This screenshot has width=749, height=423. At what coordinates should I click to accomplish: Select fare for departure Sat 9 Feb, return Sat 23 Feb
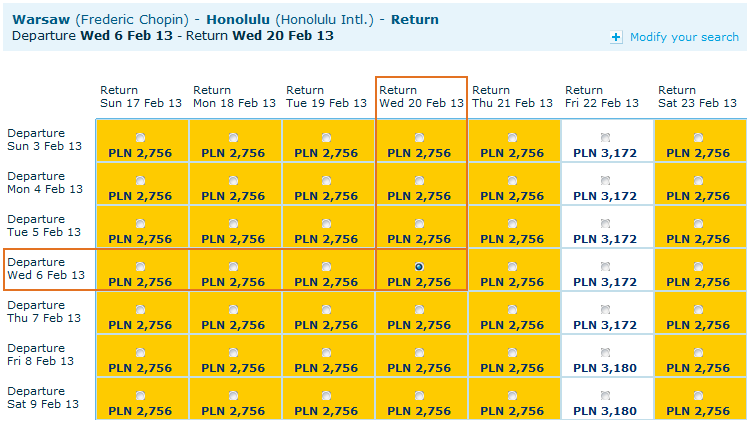698,395
